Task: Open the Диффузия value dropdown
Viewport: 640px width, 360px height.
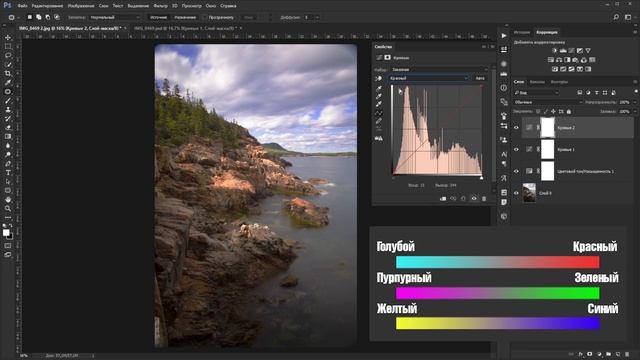Action: 317,18
